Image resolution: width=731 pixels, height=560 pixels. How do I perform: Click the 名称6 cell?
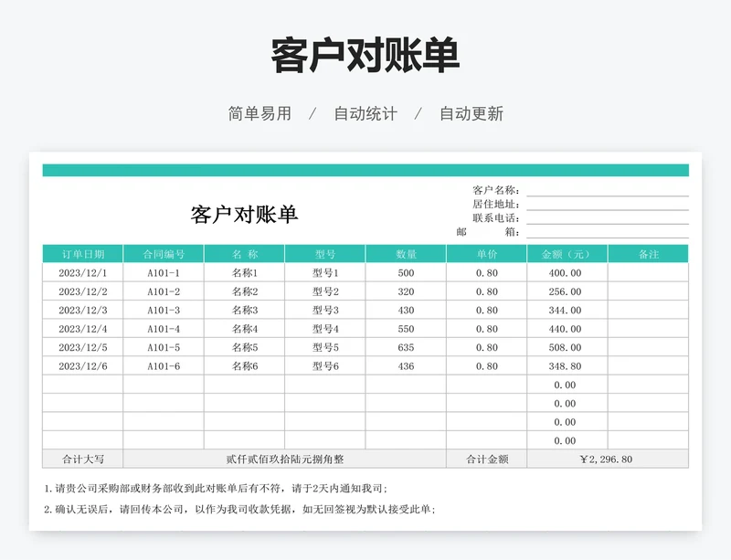tap(244, 366)
